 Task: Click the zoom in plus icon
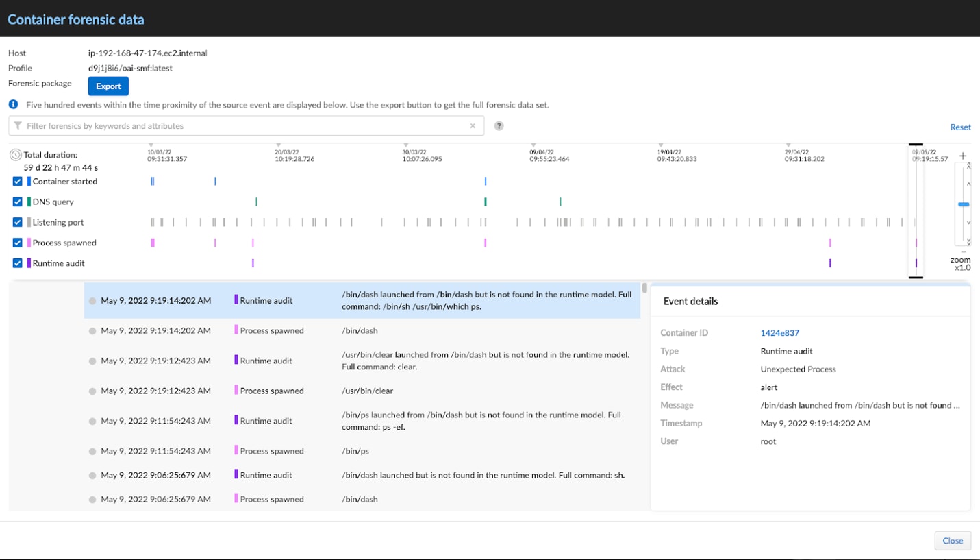click(x=963, y=156)
